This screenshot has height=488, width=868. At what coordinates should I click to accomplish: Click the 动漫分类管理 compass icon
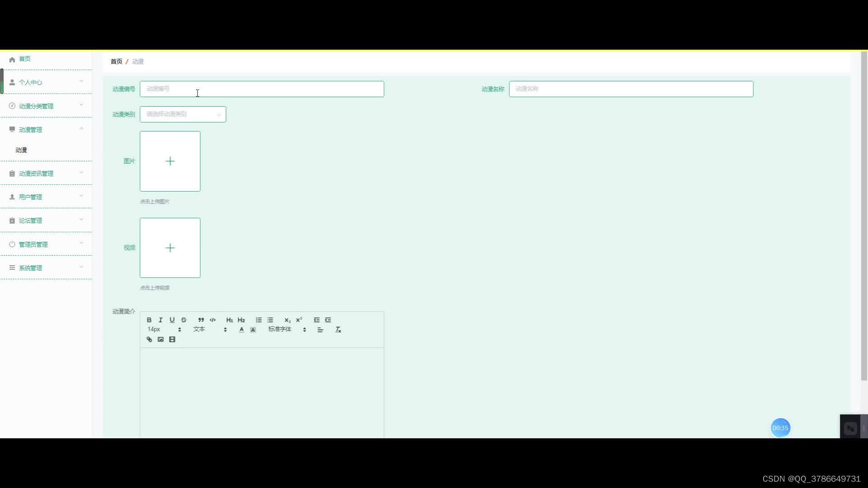[x=12, y=106]
